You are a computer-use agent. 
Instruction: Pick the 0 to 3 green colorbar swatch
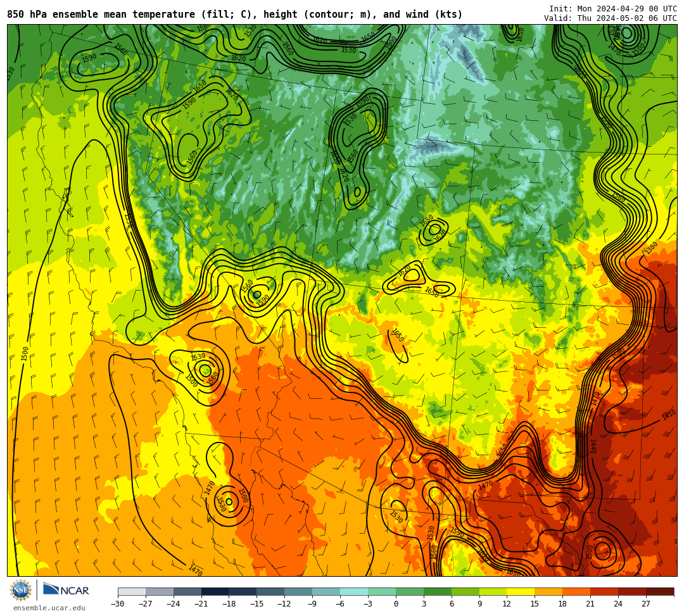[410, 591]
